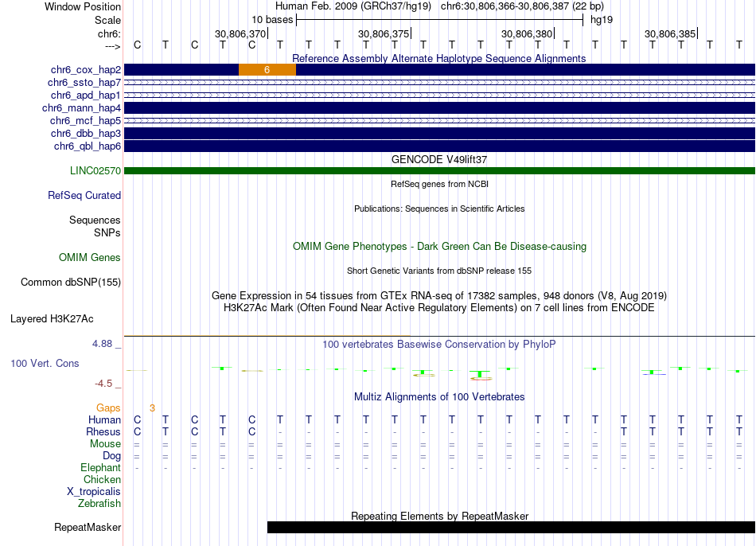This screenshot has width=756, height=546.
Task: Open 'Reference Assembly Alternate Haplotype Sequence Alignments' title
Action: click(x=439, y=58)
